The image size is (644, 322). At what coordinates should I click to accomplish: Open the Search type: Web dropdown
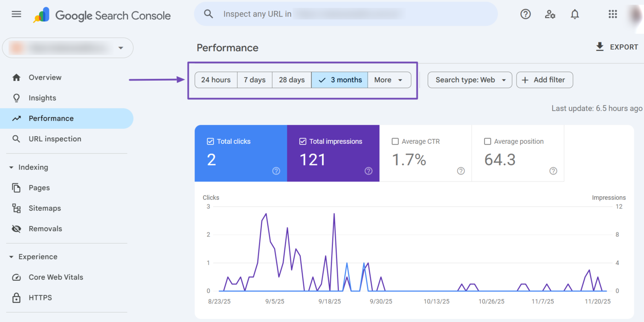click(x=470, y=80)
